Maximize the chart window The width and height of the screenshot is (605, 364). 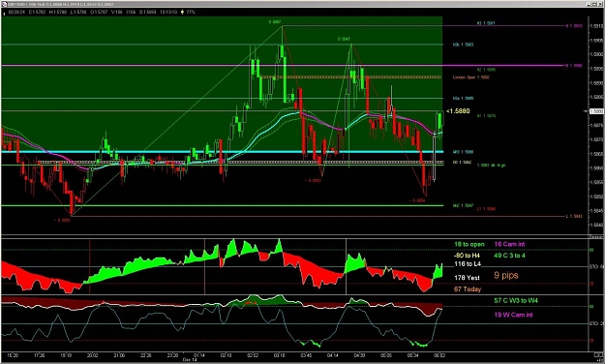(595, 4)
